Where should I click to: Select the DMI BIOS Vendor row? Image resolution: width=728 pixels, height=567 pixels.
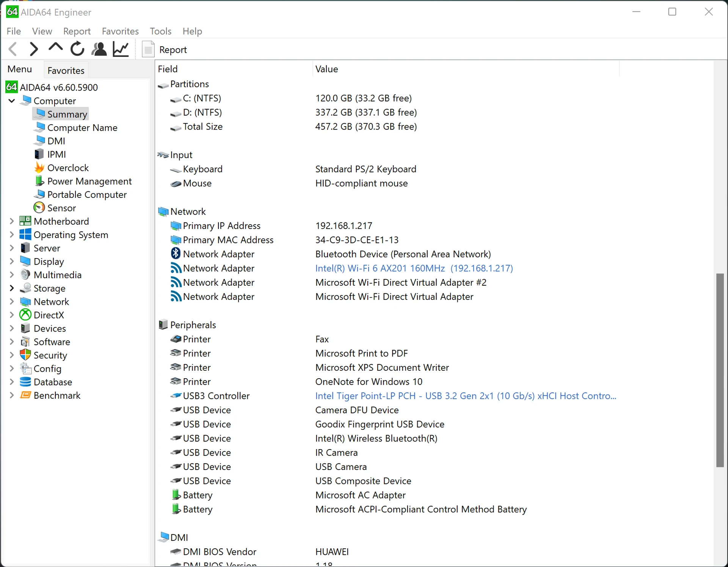[387, 552]
